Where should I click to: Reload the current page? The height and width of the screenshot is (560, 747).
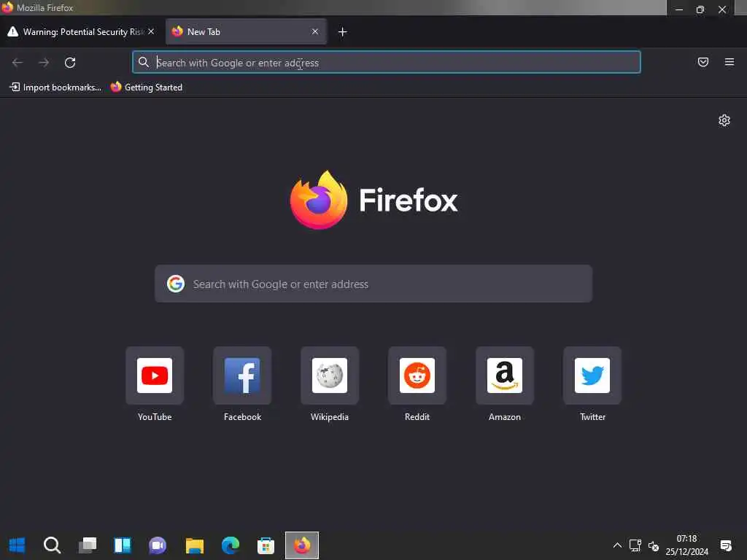pos(70,63)
